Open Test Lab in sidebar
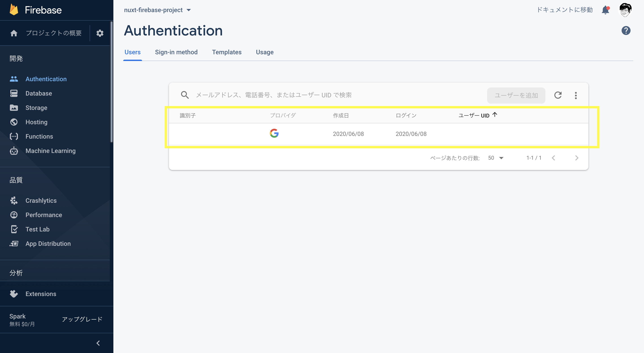 [37, 229]
